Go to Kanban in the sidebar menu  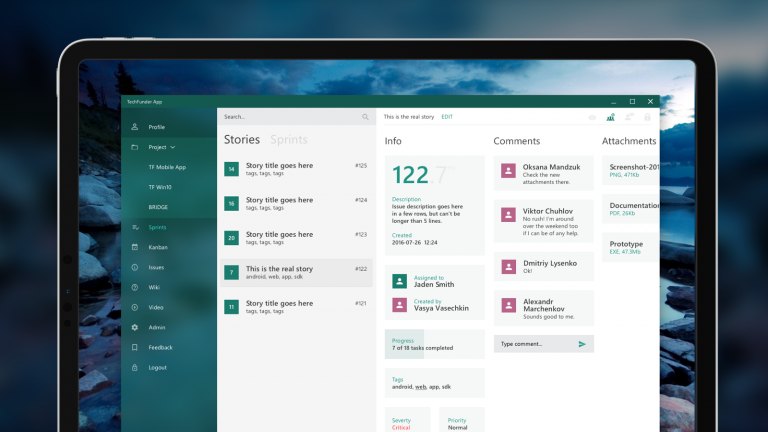click(x=158, y=247)
